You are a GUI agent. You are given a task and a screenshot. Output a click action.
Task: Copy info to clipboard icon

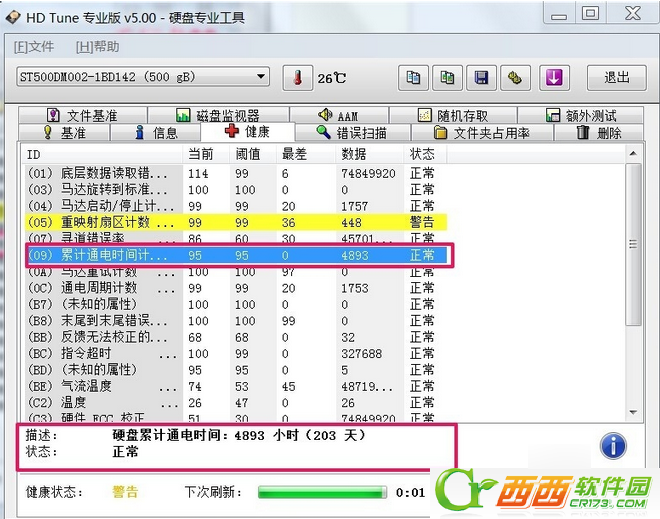click(413, 78)
